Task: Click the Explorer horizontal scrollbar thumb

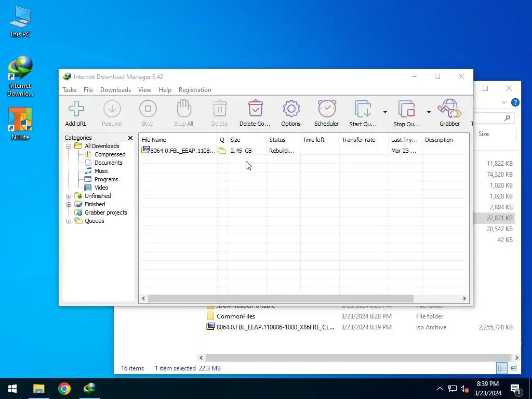Action: coord(358,357)
